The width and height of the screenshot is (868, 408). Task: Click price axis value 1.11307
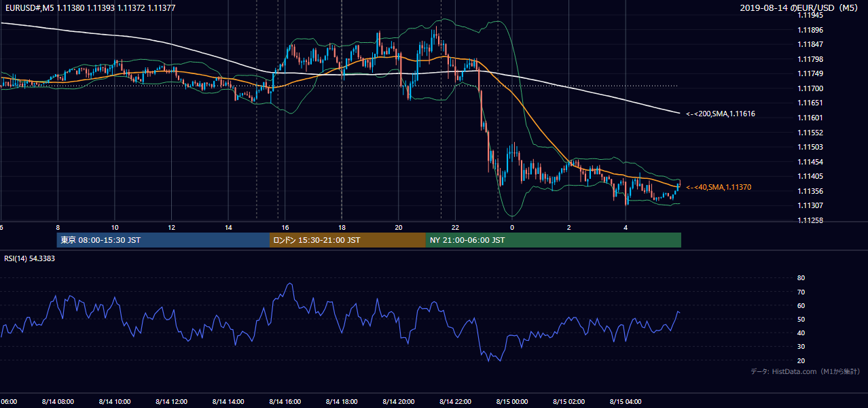click(810, 205)
